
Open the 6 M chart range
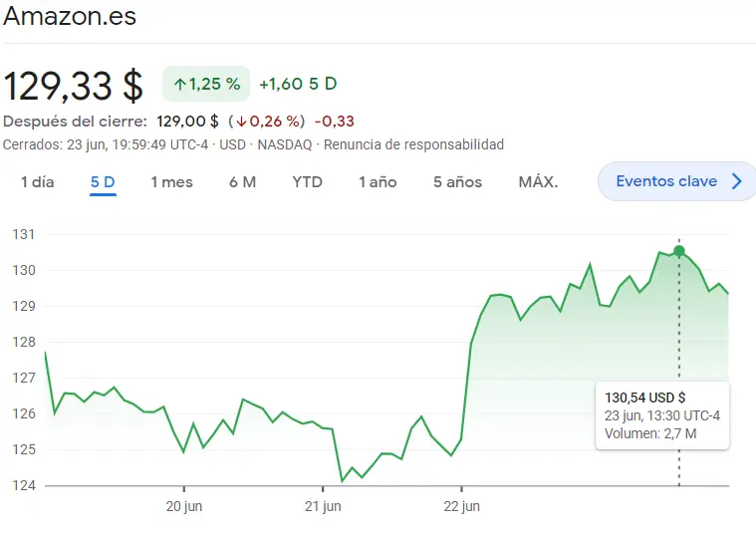242,182
